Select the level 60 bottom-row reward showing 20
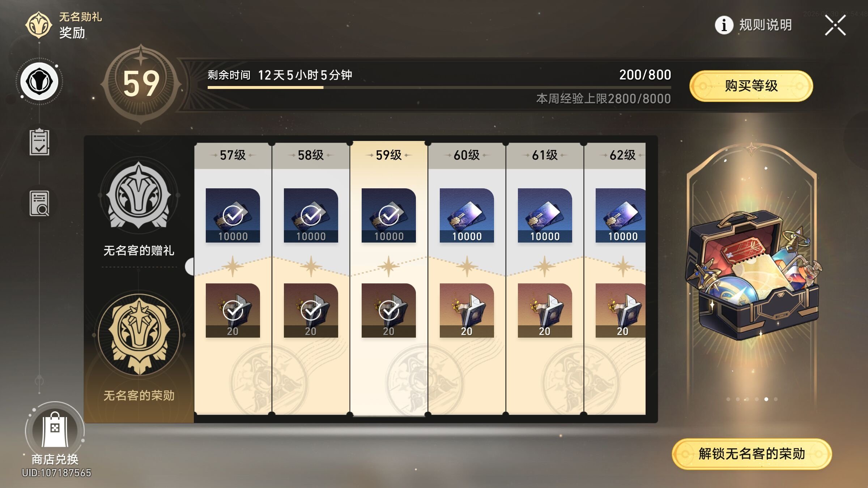Screen dimensions: 868x488 tap(467, 311)
